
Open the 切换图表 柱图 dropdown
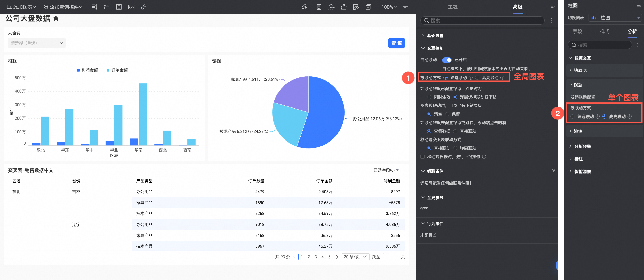[x=615, y=18]
